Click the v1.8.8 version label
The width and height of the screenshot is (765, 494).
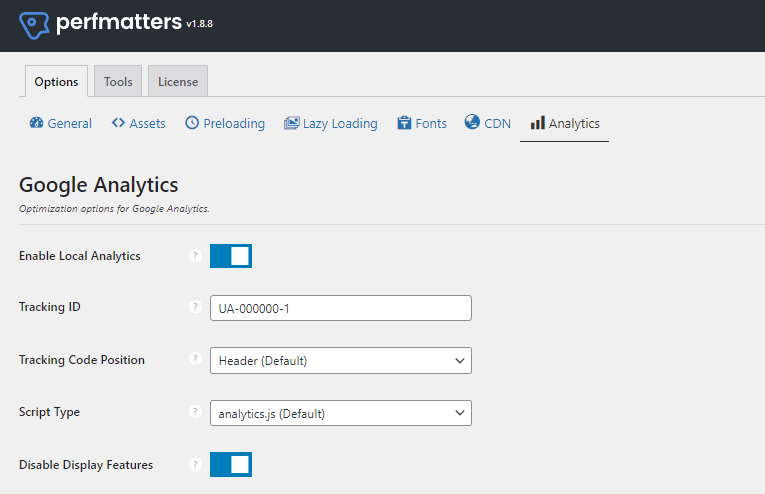click(200, 23)
